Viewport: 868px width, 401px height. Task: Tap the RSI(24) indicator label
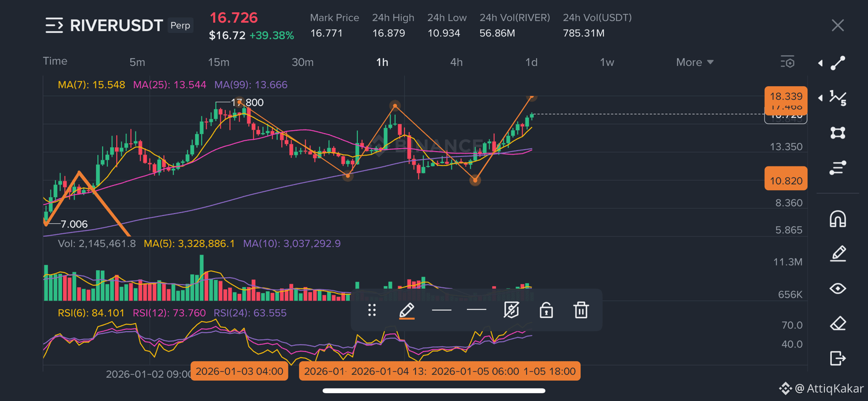click(250, 313)
